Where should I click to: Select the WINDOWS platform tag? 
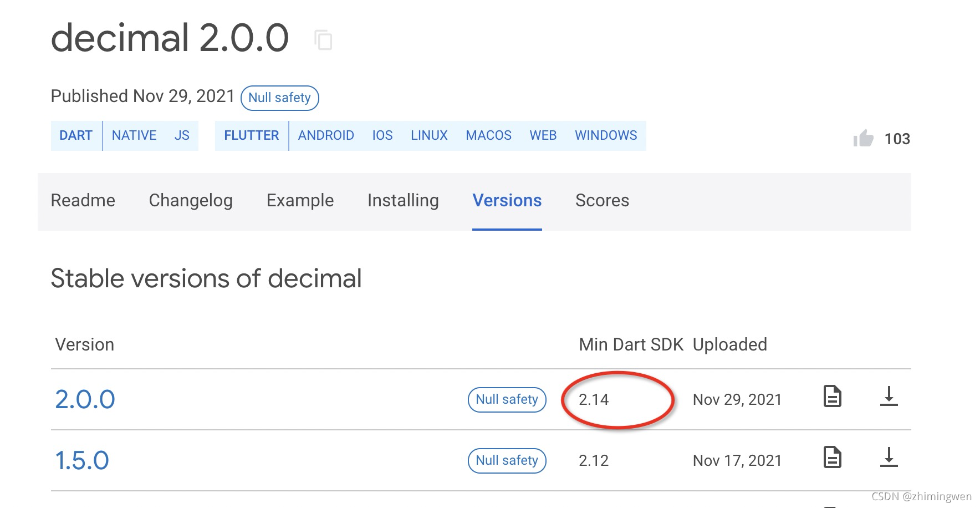[606, 135]
